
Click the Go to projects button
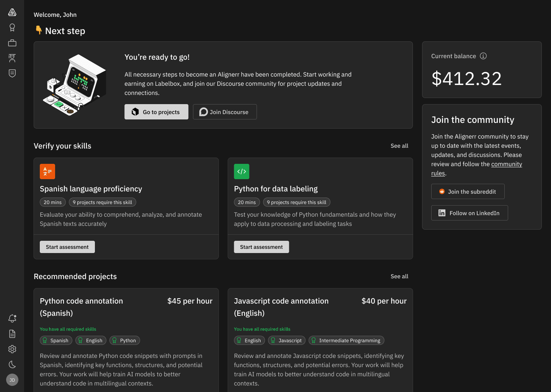tap(156, 112)
